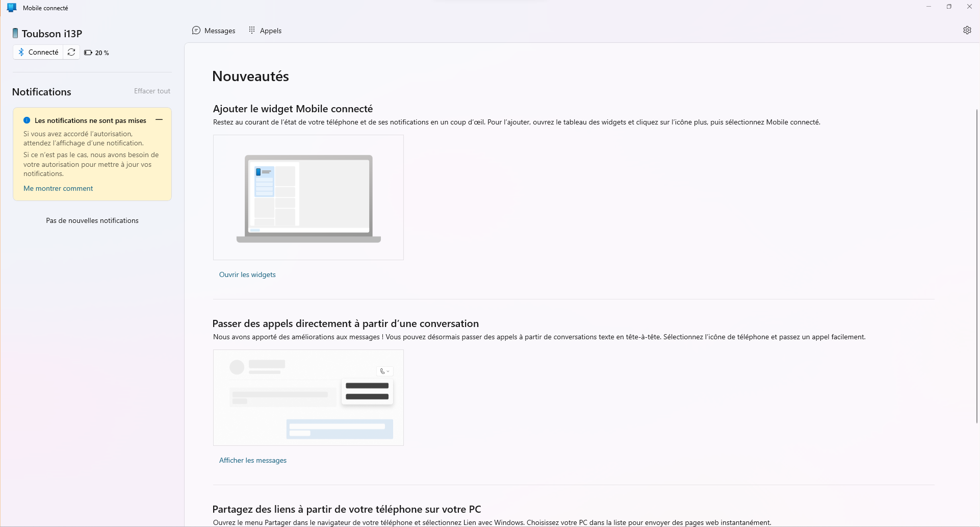
Task: Click the battery icon showing 20 %
Action: pyautogui.click(x=88, y=53)
